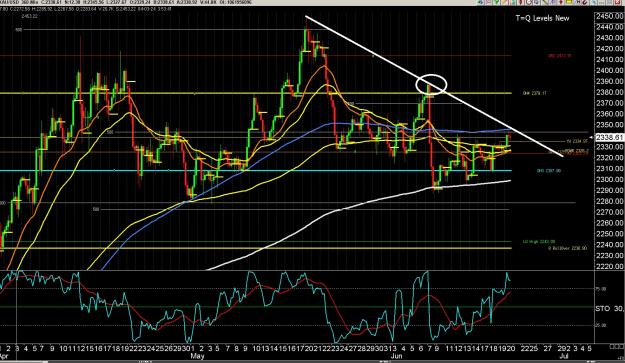Select the cyan 'QHO 2307.00' level label
The height and width of the screenshot is (363, 625).
tap(549, 171)
